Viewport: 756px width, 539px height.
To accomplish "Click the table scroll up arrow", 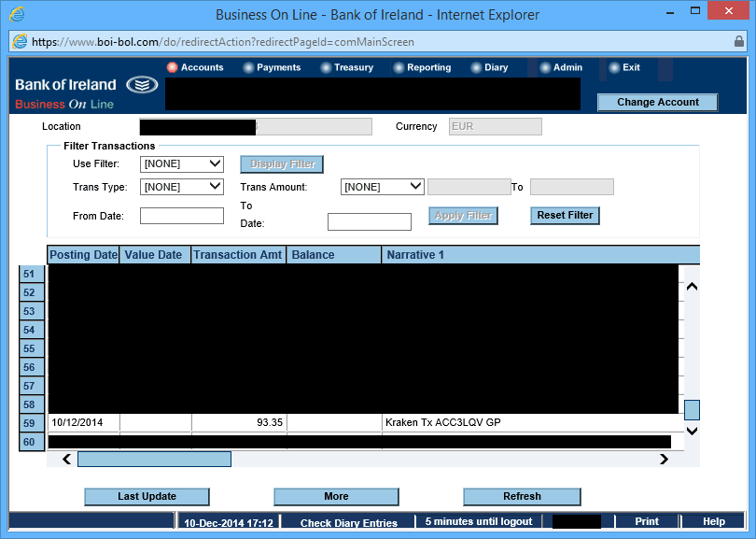I will pyautogui.click(x=692, y=287).
